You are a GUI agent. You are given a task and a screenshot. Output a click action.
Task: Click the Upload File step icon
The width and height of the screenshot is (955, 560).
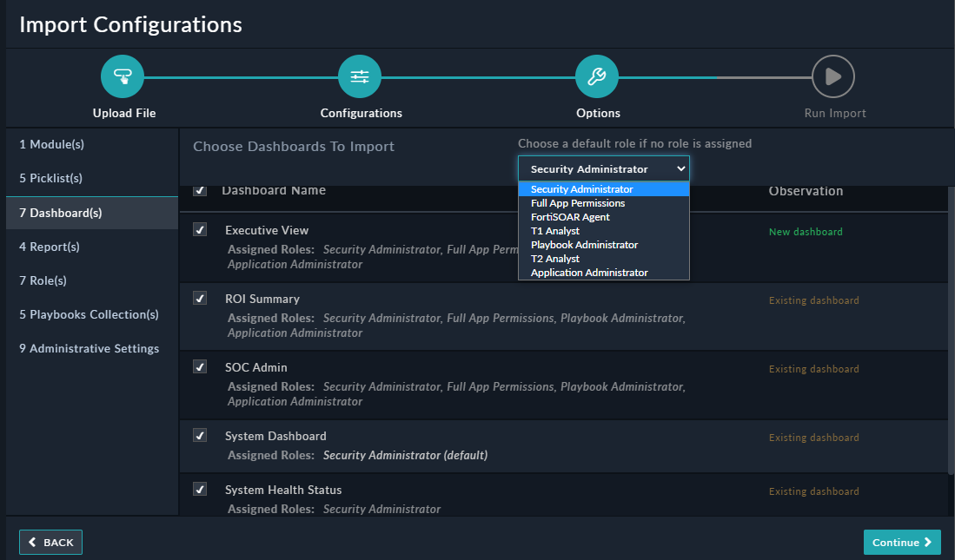pyautogui.click(x=122, y=76)
